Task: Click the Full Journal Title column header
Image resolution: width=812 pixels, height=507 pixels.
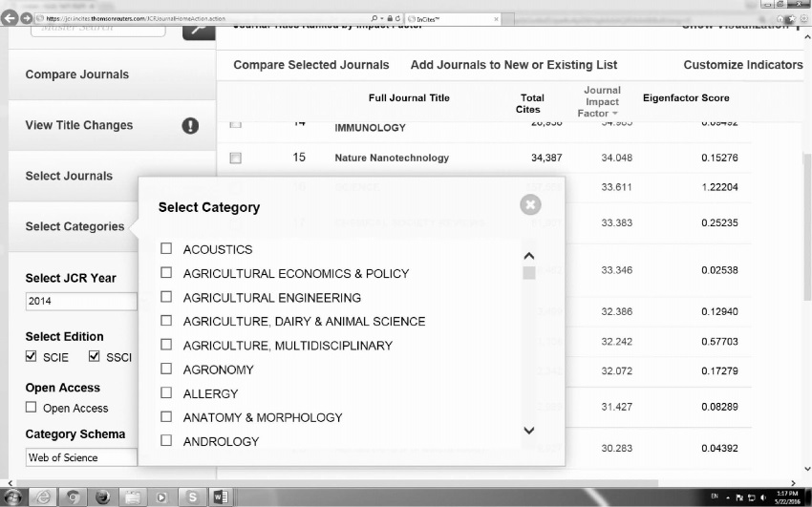Action: pyautogui.click(x=409, y=97)
